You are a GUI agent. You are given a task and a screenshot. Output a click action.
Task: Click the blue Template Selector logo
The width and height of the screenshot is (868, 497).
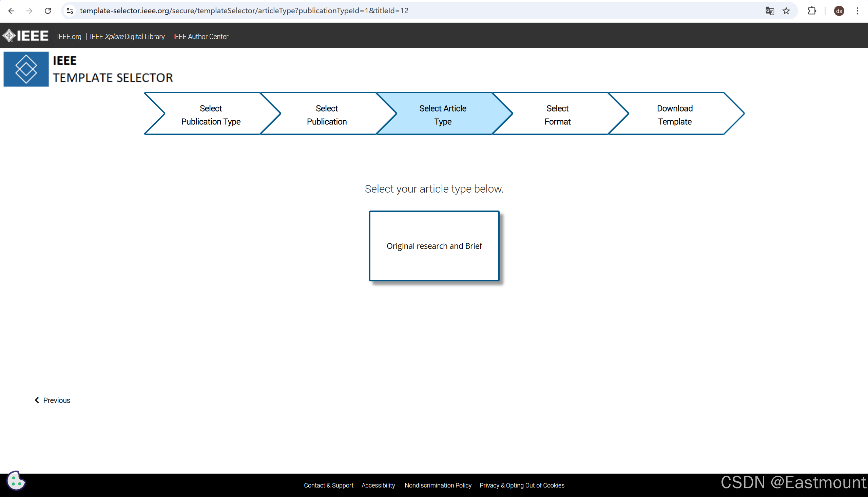tap(26, 69)
